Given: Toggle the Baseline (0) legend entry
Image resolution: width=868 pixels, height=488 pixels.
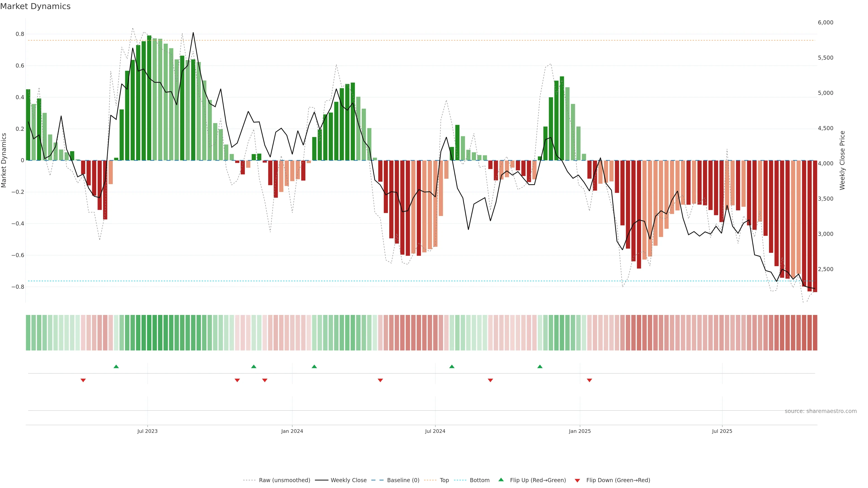Looking at the screenshot, I should pos(403,480).
